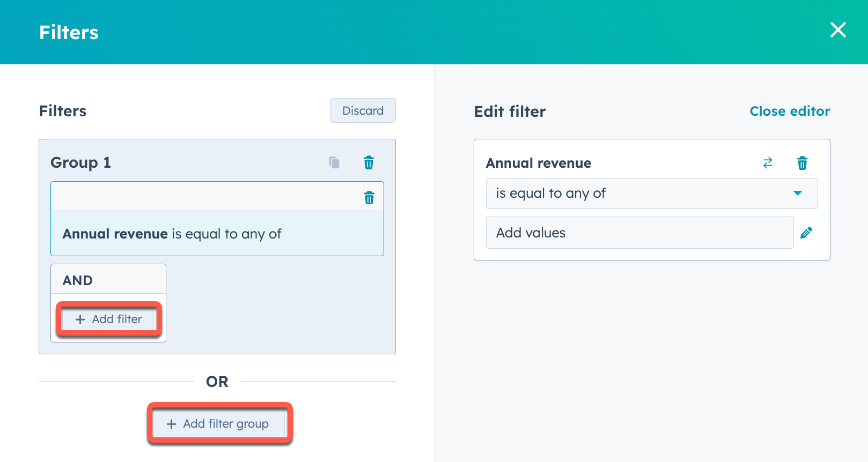
Task: Click the Annual revenue title in editor
Action: tap(539, 163)
